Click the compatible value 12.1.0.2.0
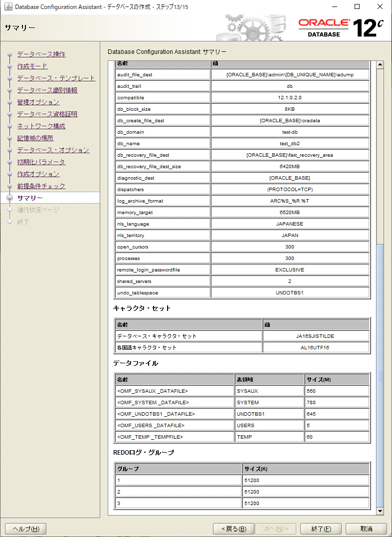 pyautogui.click(x=290, y=98)
